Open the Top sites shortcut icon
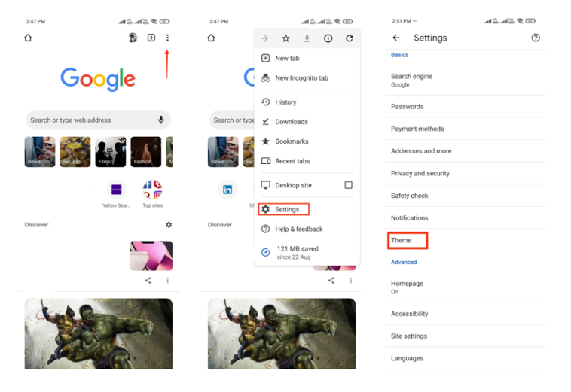 (152, 190)
